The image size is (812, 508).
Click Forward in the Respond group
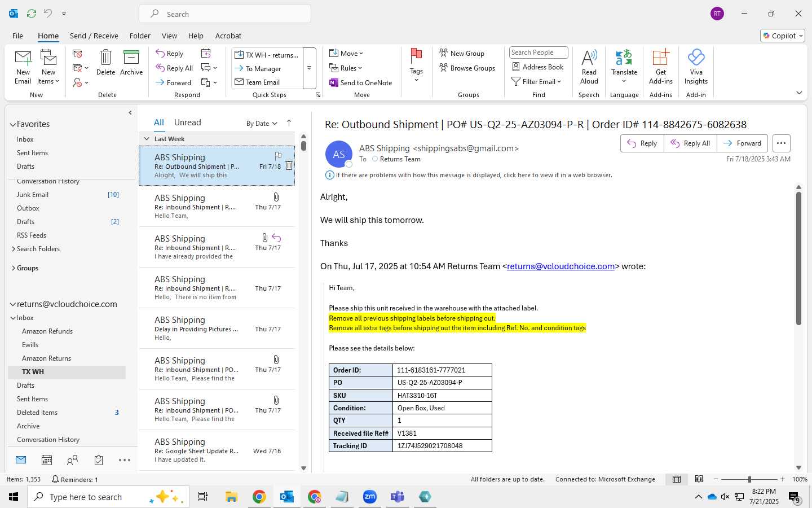(174, 82)
